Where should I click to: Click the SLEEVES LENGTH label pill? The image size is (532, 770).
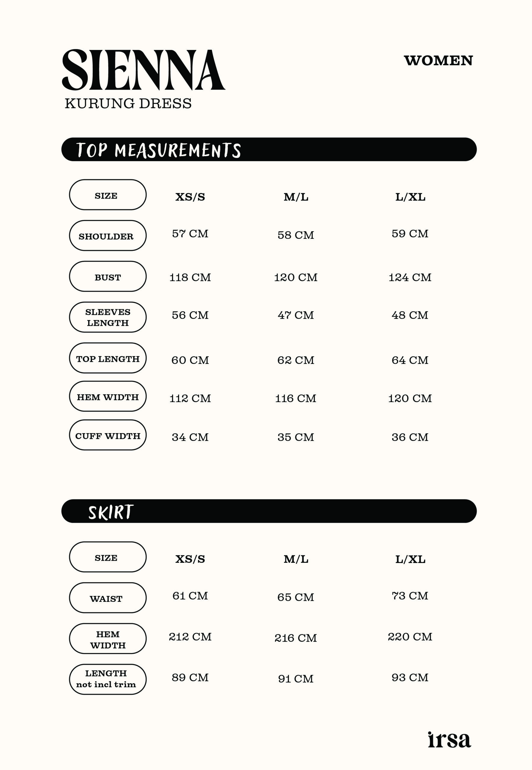[x=108, y=317]
